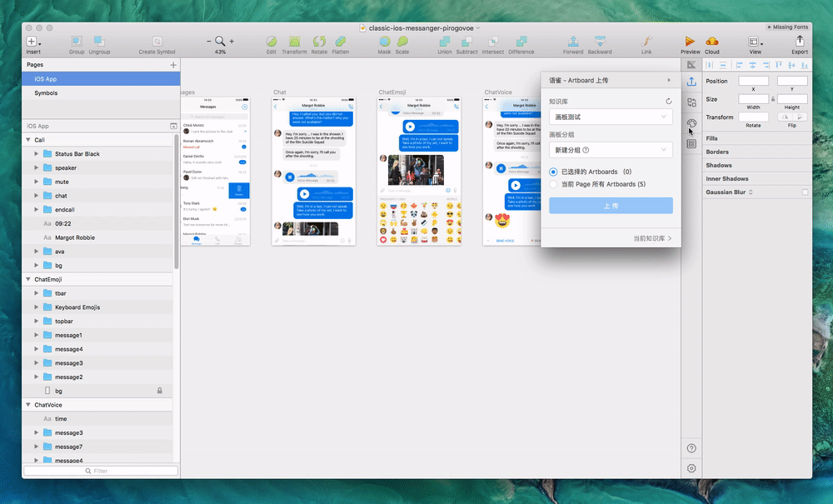The image size is (833, 504).
Task: Open the 画板分组 dropdown showing 新建分组
Action: point(611,150)
